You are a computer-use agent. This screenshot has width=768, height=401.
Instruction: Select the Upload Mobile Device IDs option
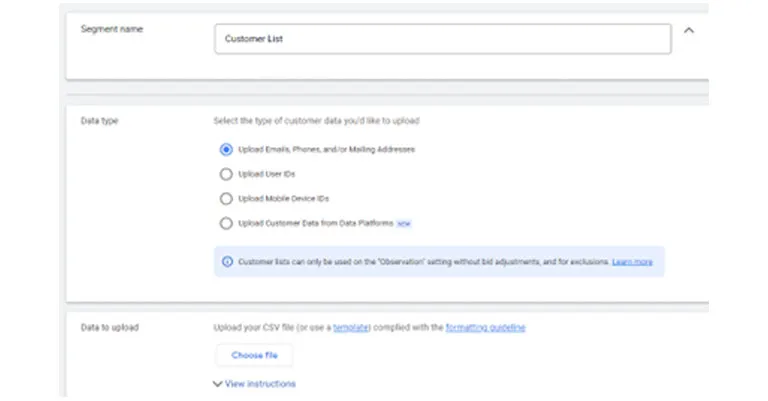(x=226, y=198)
